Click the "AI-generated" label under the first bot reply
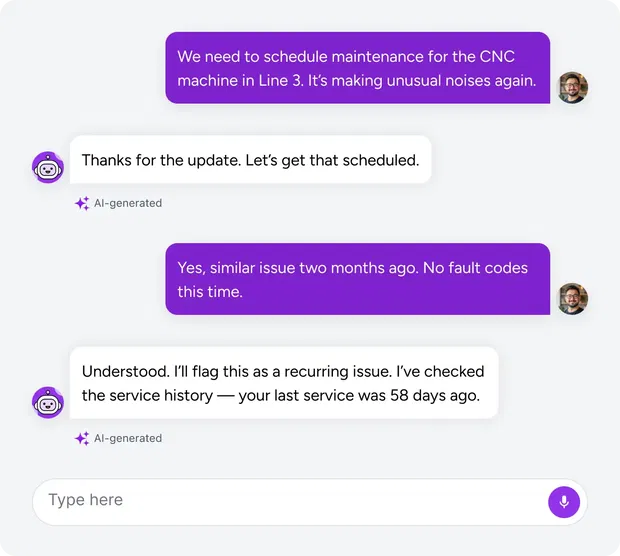The image size is (620, 556). point(128,203)
